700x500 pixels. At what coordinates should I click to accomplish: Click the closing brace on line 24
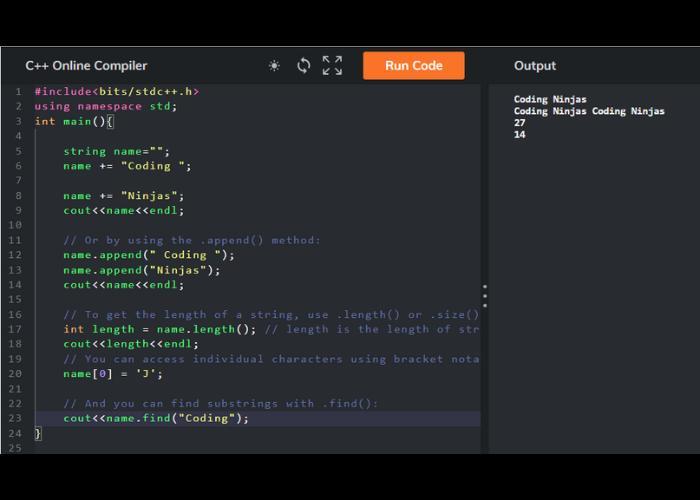[x=38, y=433]
